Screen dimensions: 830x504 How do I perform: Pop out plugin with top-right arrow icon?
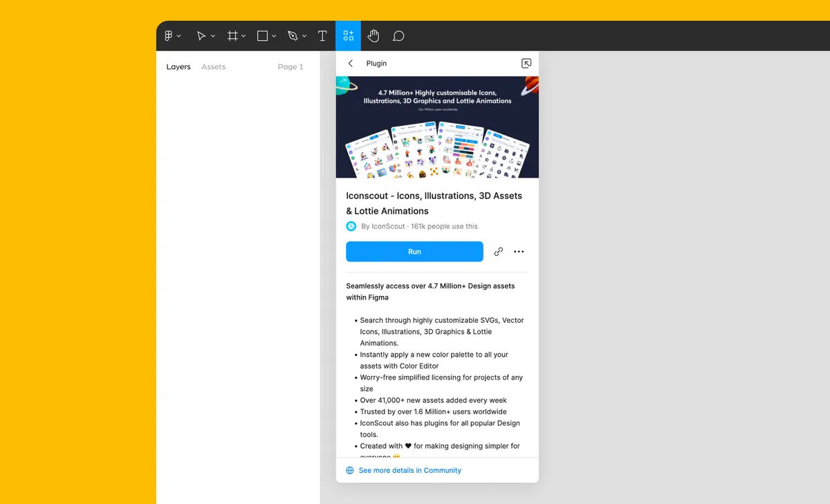pyautogui.click(x=526, y=63)
